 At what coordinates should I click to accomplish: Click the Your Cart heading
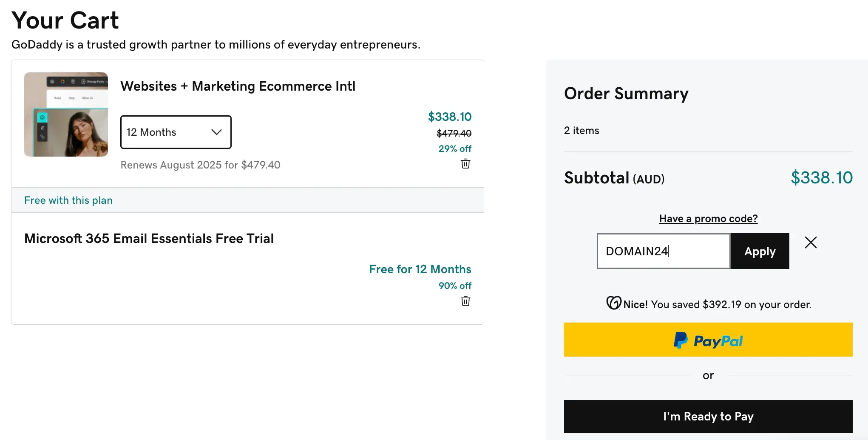point(65,20)
